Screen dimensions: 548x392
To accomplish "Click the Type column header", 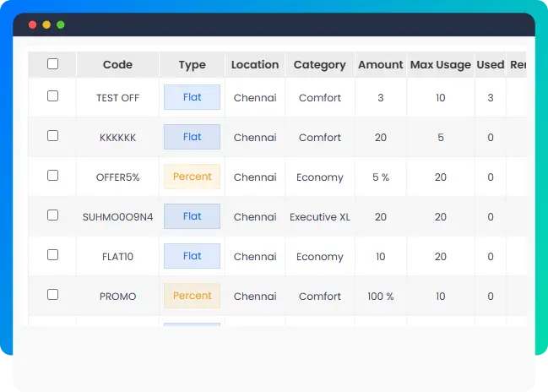I will tap(193, 65).
